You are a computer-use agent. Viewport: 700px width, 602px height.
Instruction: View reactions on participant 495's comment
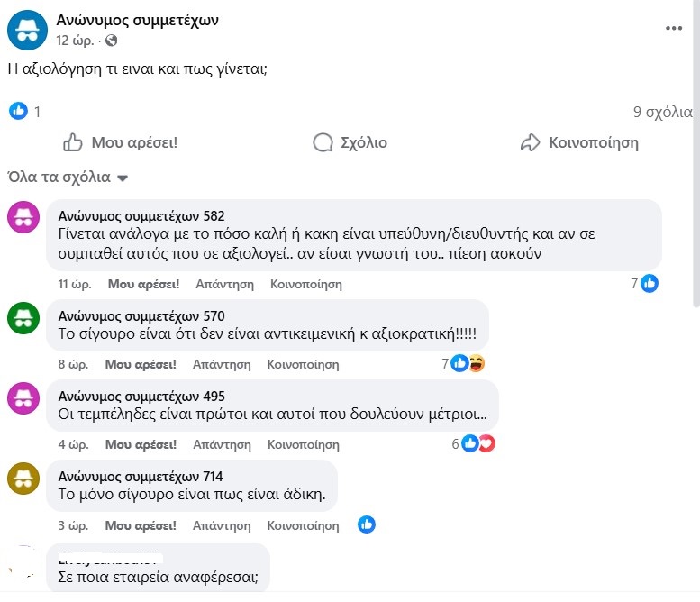[477, 444]
